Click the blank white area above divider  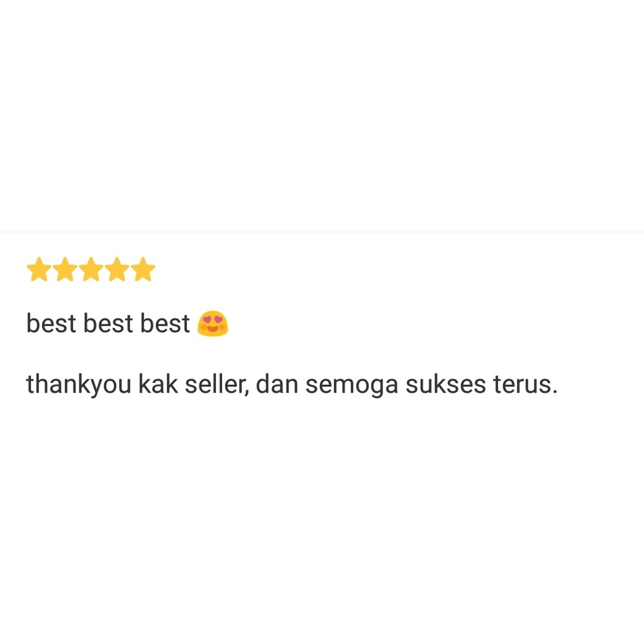322,115
